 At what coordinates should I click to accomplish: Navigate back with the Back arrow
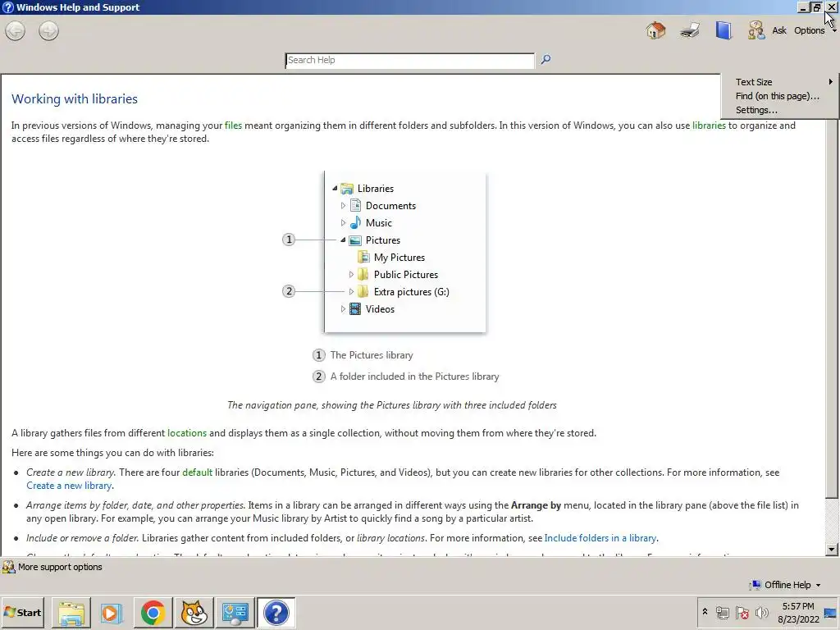coord(16,30)
